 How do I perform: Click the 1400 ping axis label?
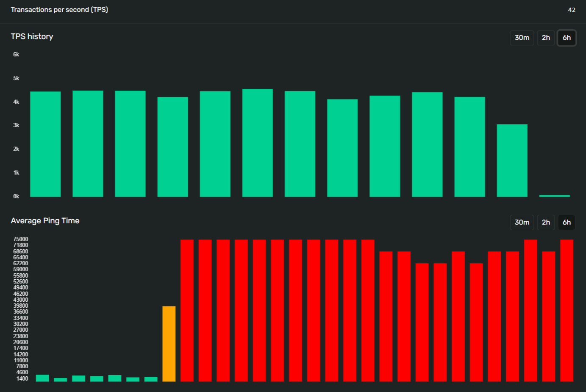coord(22,378)
